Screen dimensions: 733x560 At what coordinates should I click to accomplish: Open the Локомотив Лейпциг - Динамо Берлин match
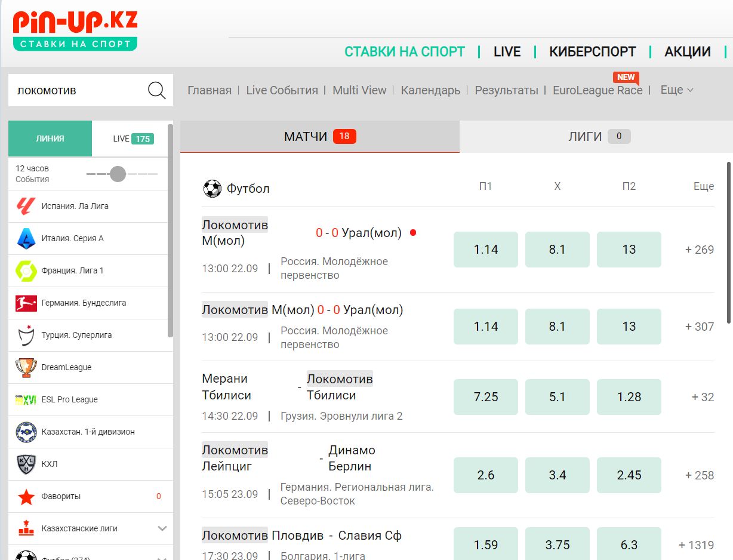289,458
